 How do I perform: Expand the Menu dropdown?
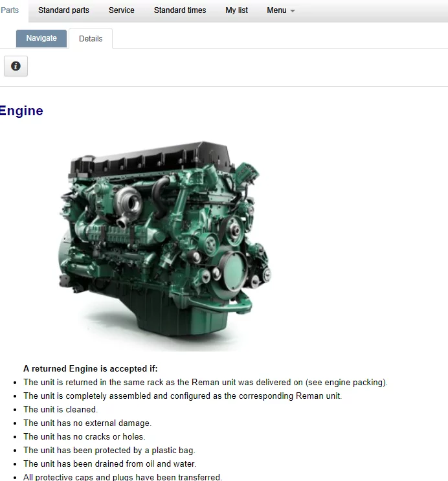(281, 10)
